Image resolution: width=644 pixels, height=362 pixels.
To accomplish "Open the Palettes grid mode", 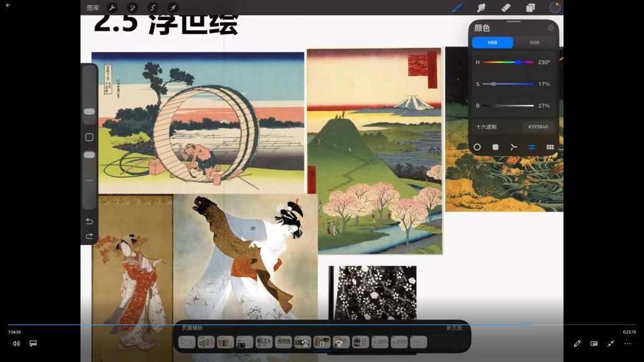I will click(x=550, y=147).
